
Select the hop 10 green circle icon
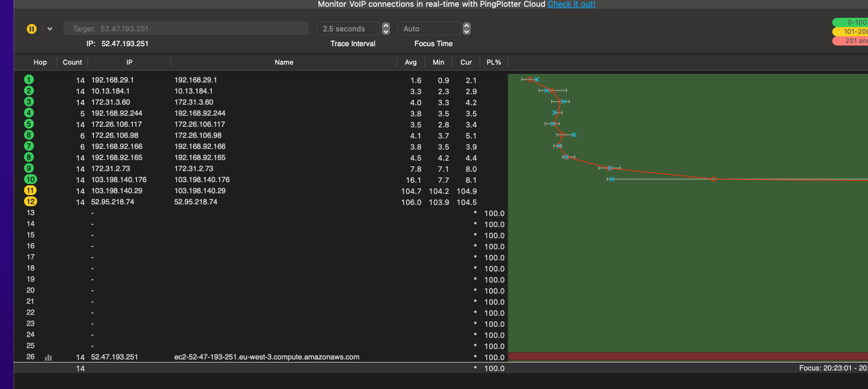pyautogui.click(x=30, y=179)
